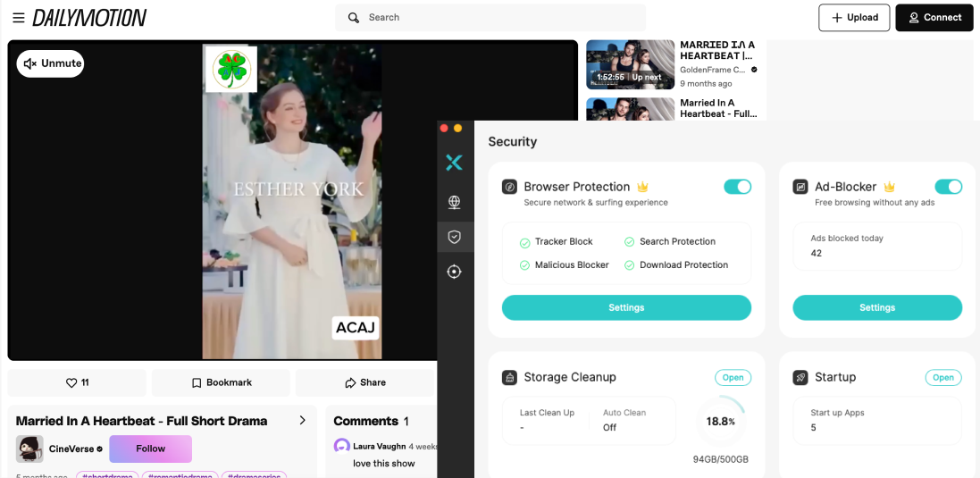Click the globe icon in the sidebar
The width and height of the screenshot is (980, 478).
coord(454,203)
